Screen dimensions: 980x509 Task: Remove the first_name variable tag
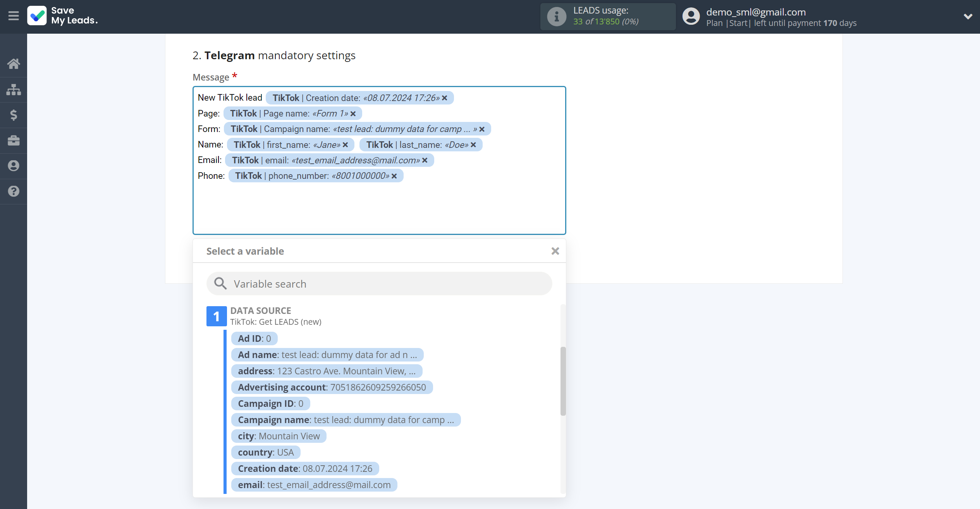point(345,145)
